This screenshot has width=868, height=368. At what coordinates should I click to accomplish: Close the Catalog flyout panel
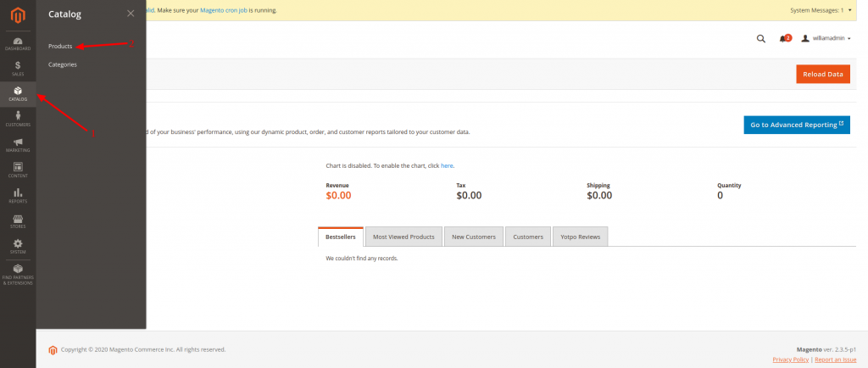(x=130, y=13)
